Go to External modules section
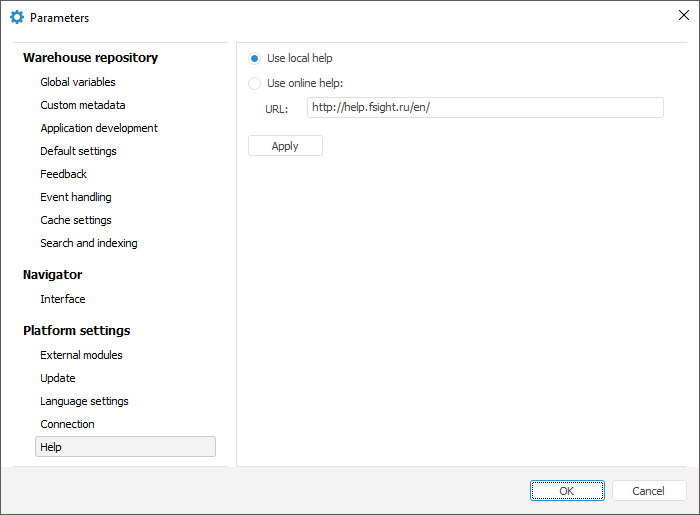The height and width of the screenshot is (515, 700). point(81,355)
